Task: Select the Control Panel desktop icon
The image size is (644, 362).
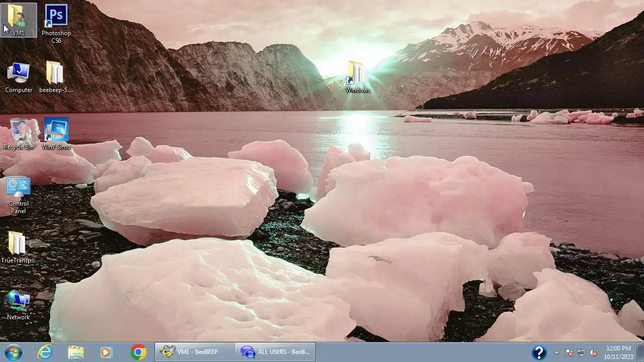Action: coord(19,195)
